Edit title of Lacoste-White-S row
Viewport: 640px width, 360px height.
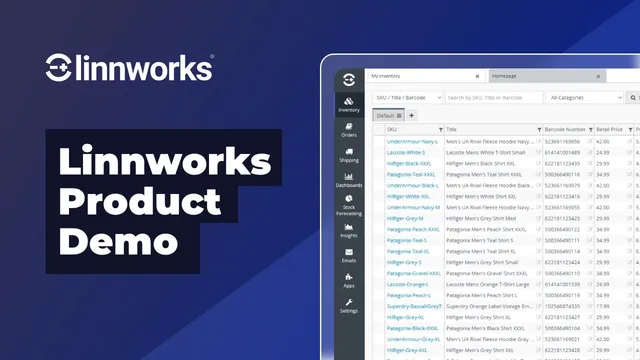[538, 152]
